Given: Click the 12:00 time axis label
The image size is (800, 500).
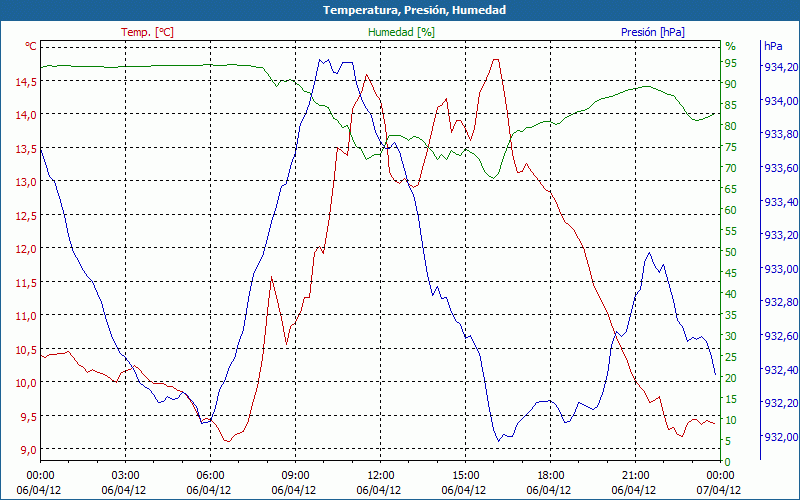Looking at the screenshot, I should click(381, 476).
